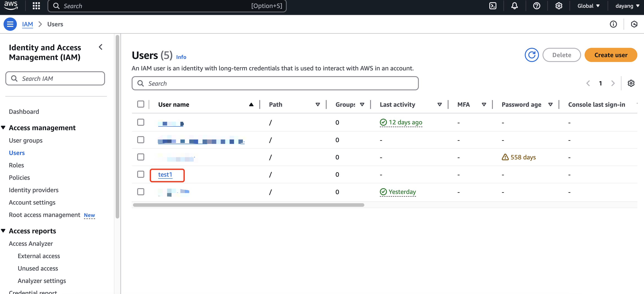Collapse the Access management section
The height and width of the screenshot is (294, 644).
click(3, 128)
